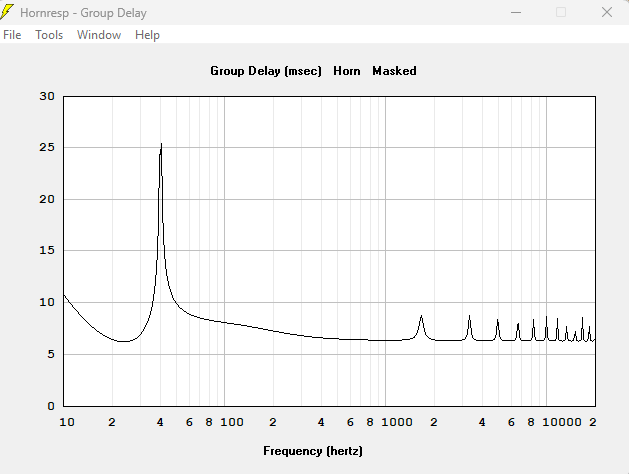Close the Hornresp Group Delay window
This screenshot has width=629, height=474.
pyautogui.click(x=607, y=12)
